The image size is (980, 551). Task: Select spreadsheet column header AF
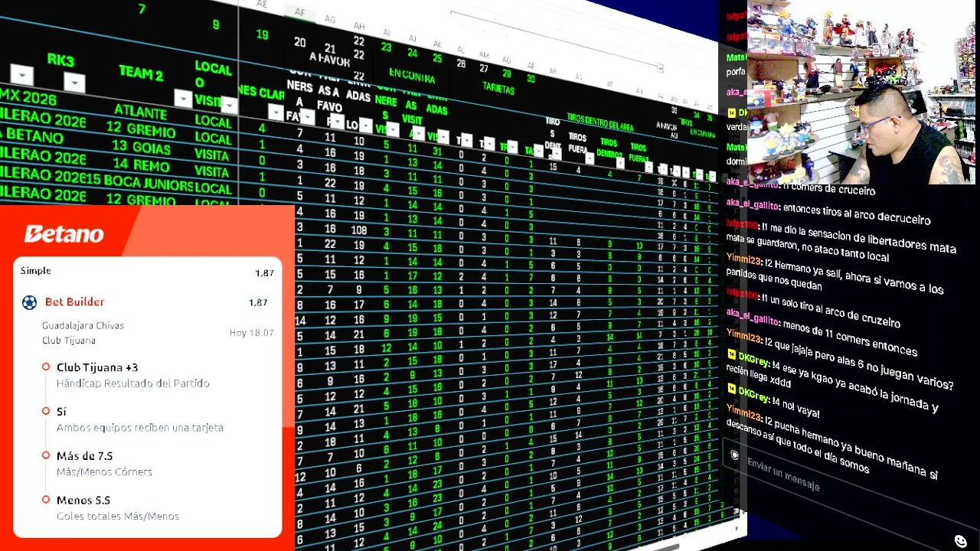pos(299,12)
